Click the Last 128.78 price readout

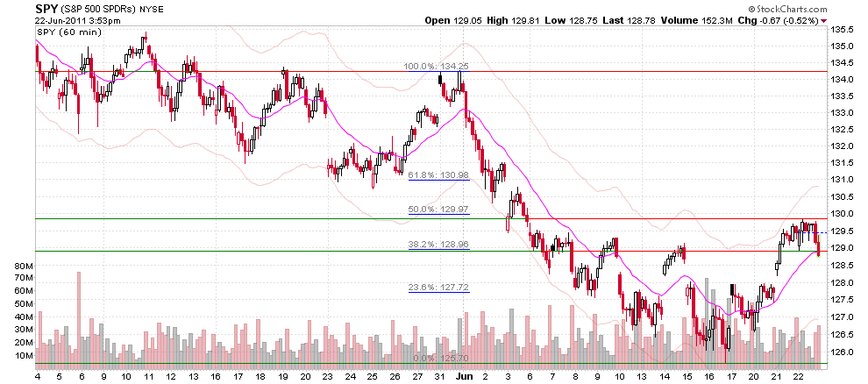pyautogui.click(x=629, y=20)
